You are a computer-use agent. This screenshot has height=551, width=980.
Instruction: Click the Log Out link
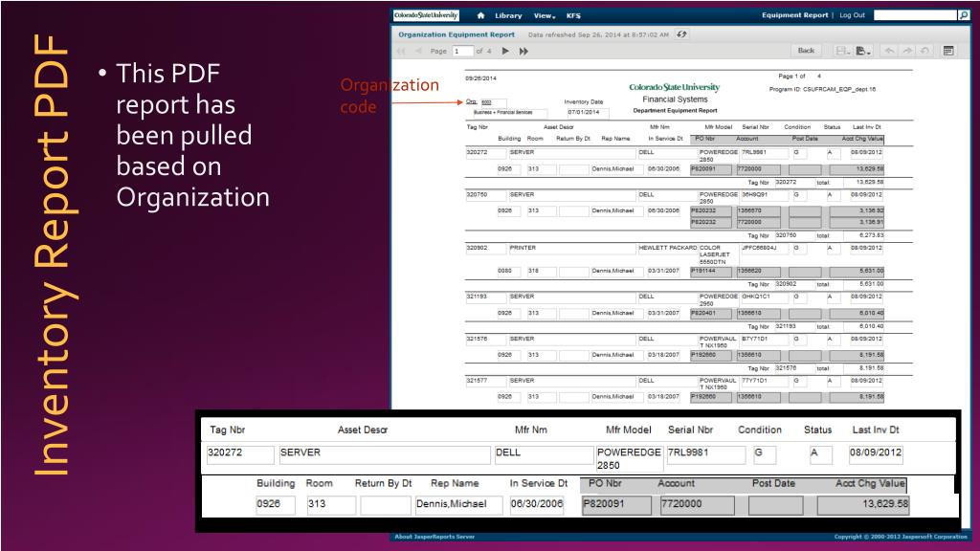(852, 15)
